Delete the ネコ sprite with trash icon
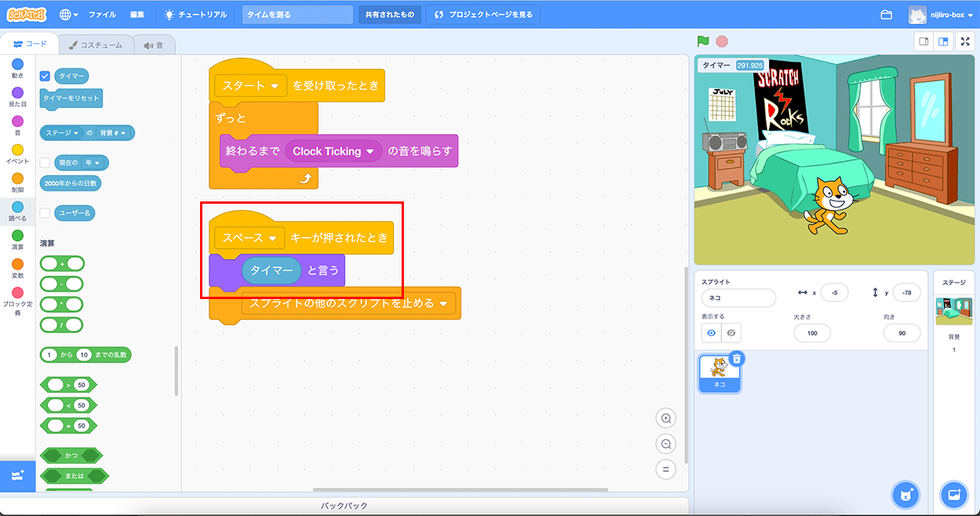Image resolution: width=980 pixels, height=516 pixels. pyautogui.click(x=737, y=358)
